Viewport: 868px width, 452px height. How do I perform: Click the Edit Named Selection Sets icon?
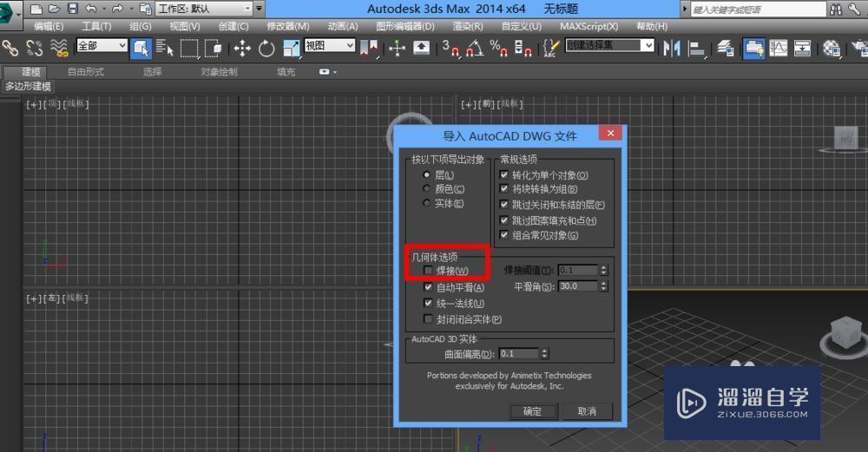(551, 48)
